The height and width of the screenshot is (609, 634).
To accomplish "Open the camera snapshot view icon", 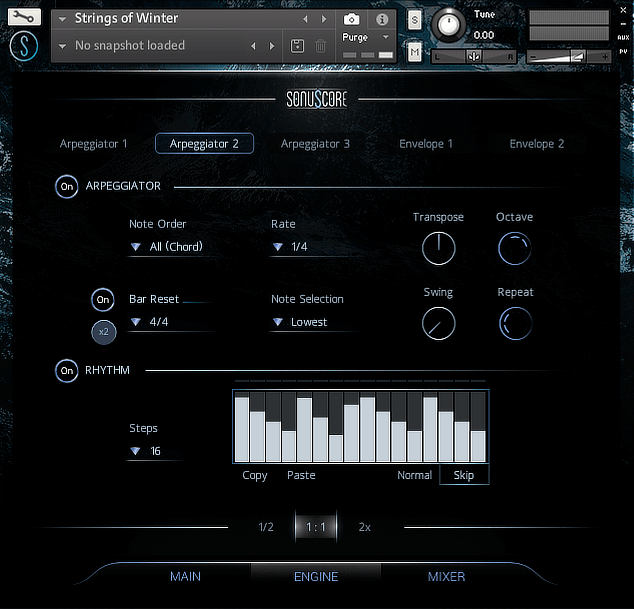I will click(x=351, y=19).
